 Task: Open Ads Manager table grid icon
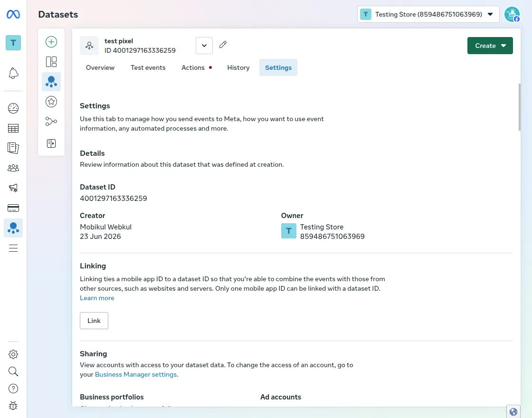13,128
